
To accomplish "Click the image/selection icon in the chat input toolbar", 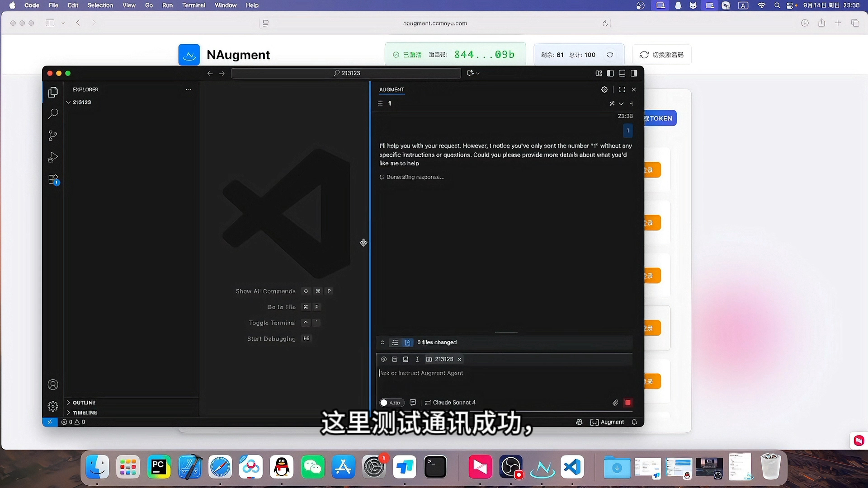I will pos(406,359).
